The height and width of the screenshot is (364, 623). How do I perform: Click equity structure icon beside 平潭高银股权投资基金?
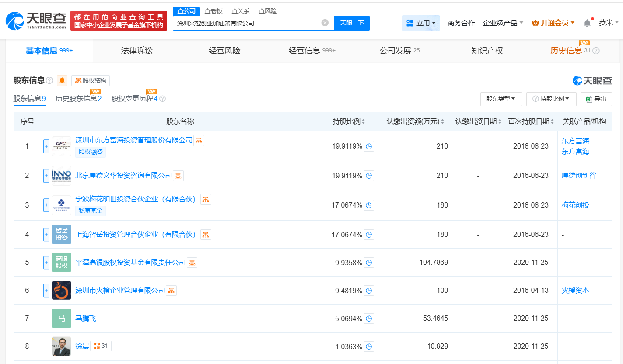click(x=192, y=263)
